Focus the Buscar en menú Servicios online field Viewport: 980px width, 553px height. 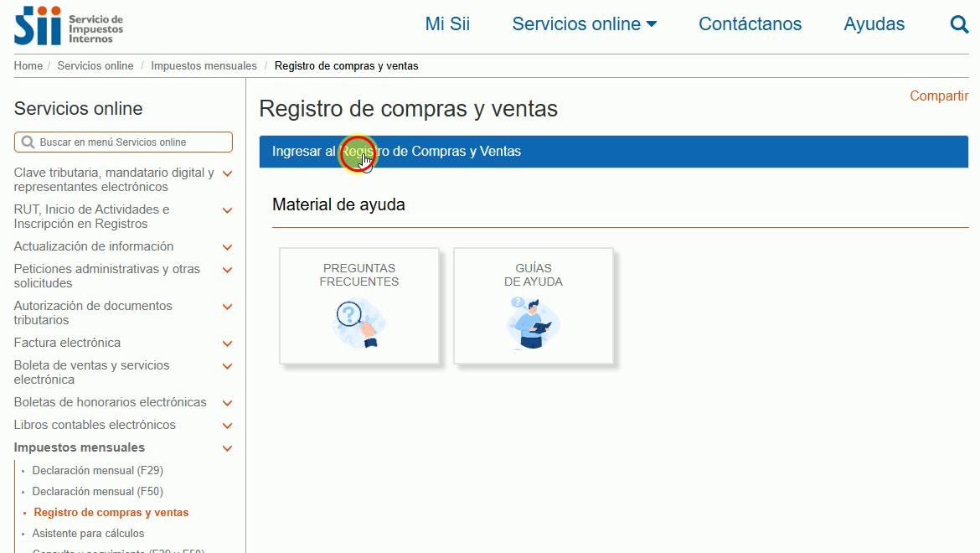point(123,142)
